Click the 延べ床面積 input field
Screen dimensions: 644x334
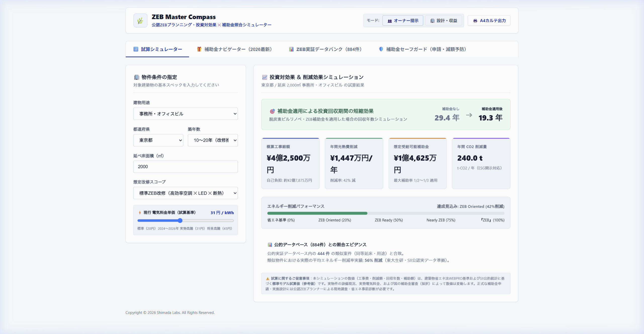tap(185, 167)
